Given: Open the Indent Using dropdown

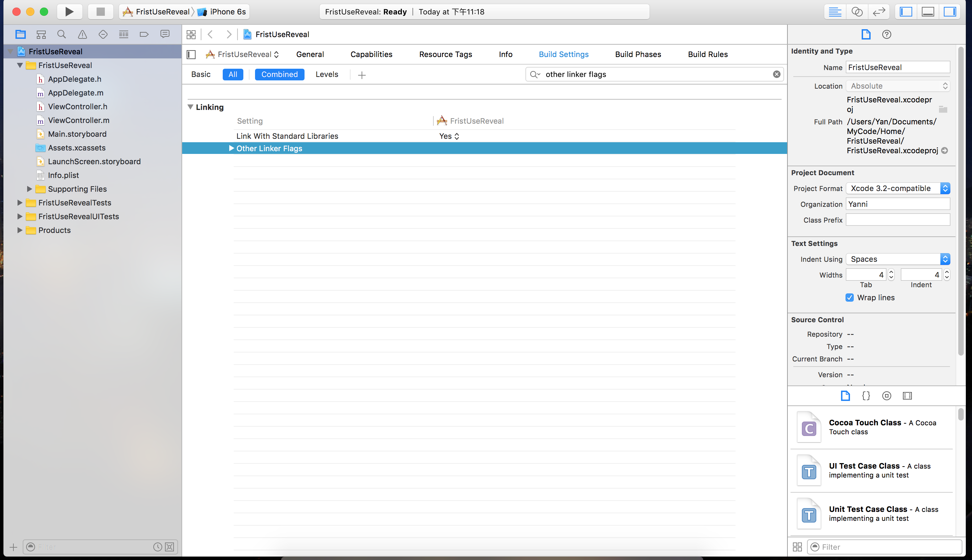Looking at the screenshot, I should [898, 259].
